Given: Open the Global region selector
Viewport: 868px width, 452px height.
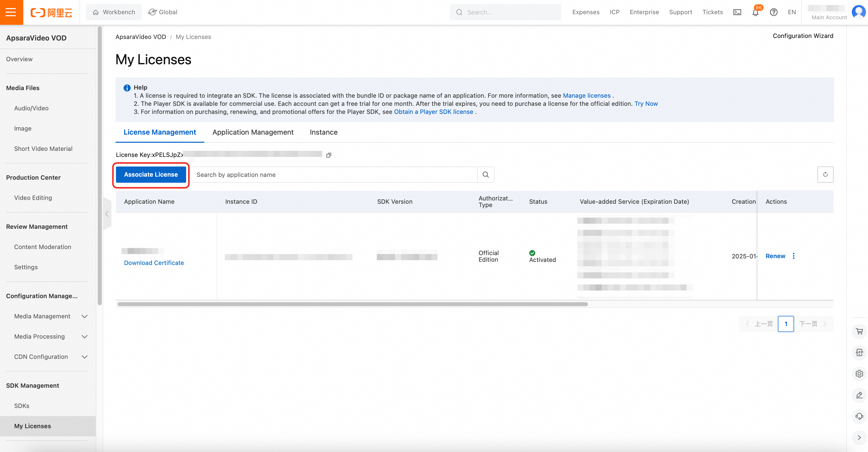Looking at the screenshot, I should (x=163, y=12).
